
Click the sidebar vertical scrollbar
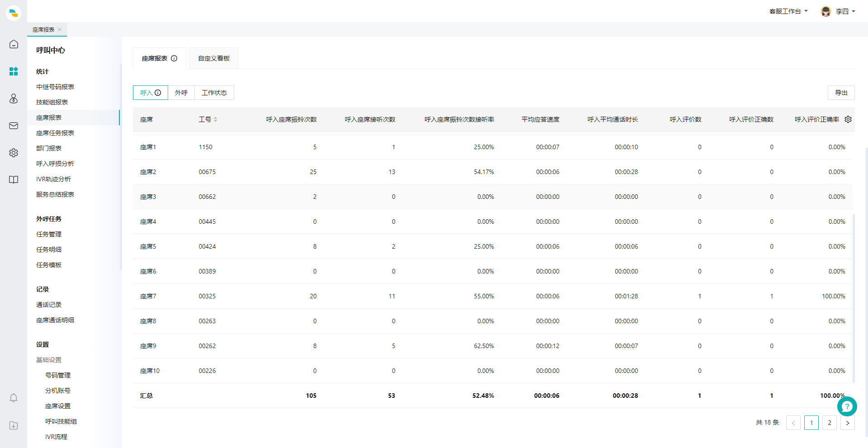pos(121,167)
